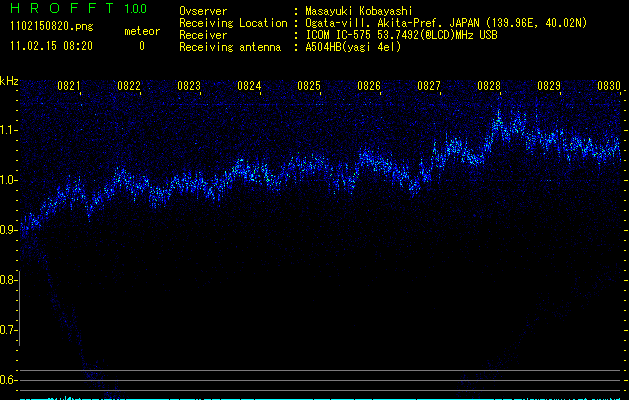Click the kHz axis unit label
This screenshot has width=629, height=400.
[9, 81]
